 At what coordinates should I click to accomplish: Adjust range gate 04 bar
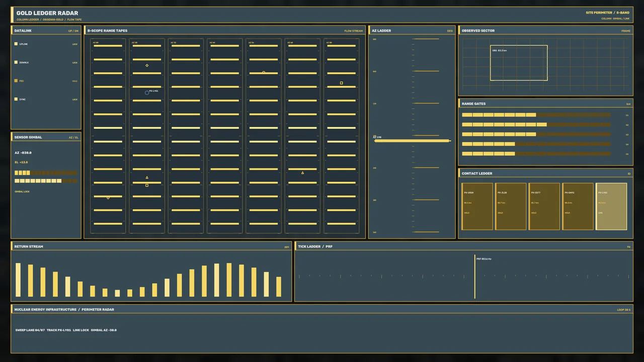(536, 144)
